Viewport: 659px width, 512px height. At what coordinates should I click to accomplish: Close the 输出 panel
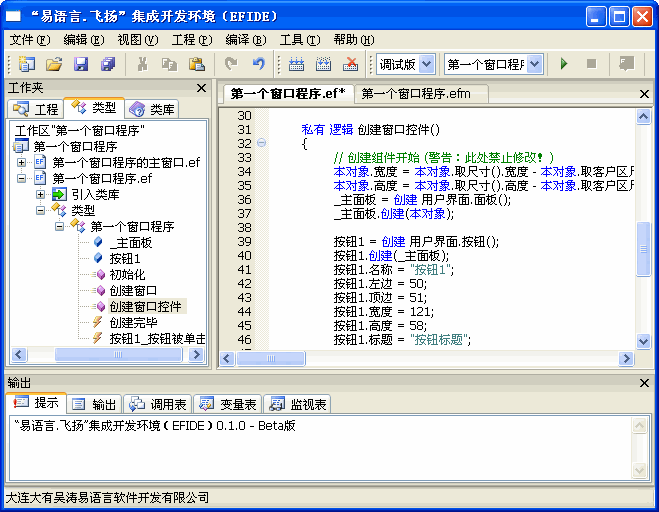pos(644,383)
